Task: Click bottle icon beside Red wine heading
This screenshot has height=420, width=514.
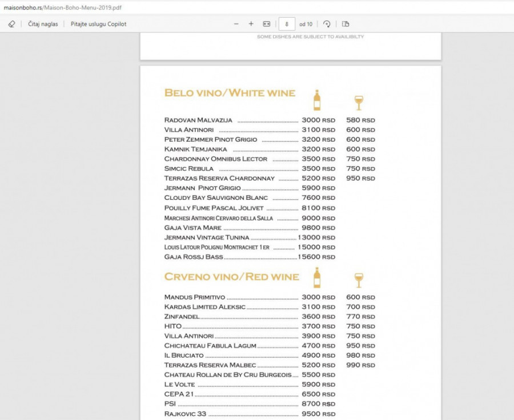Action: coord(317,277)
